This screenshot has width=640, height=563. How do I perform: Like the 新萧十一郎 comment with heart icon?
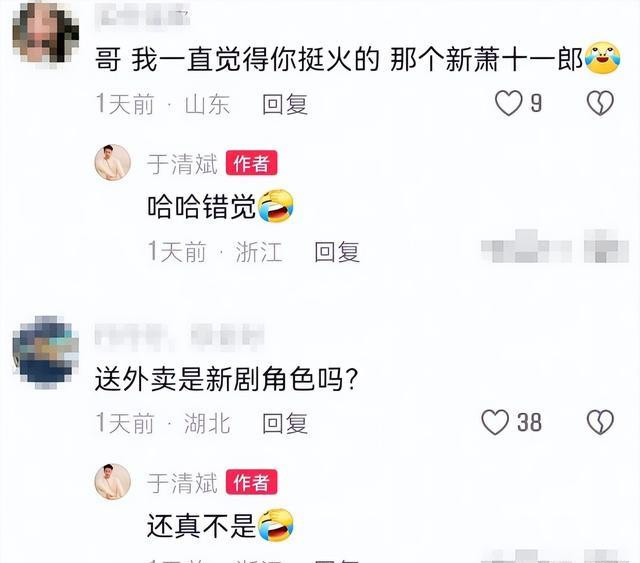pyautogui.click(x=508, y=102)
